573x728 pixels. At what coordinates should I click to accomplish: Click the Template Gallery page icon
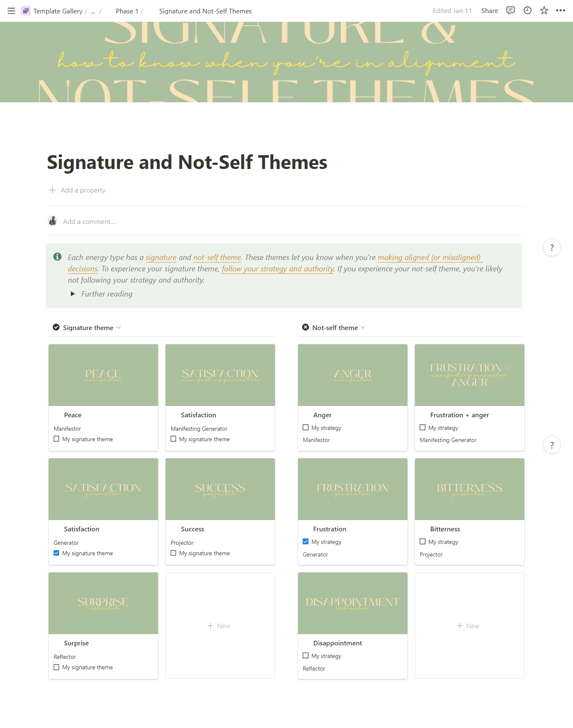pos(26,11)
